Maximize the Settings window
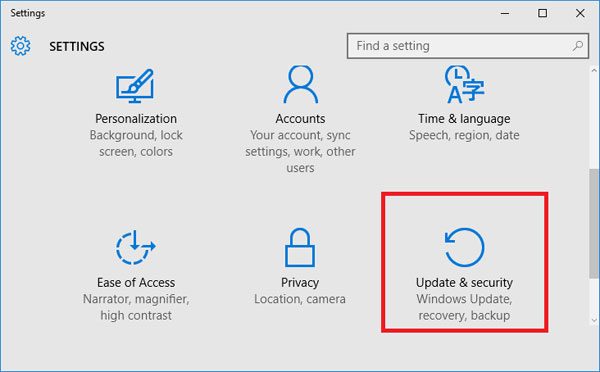 [543, 13]
